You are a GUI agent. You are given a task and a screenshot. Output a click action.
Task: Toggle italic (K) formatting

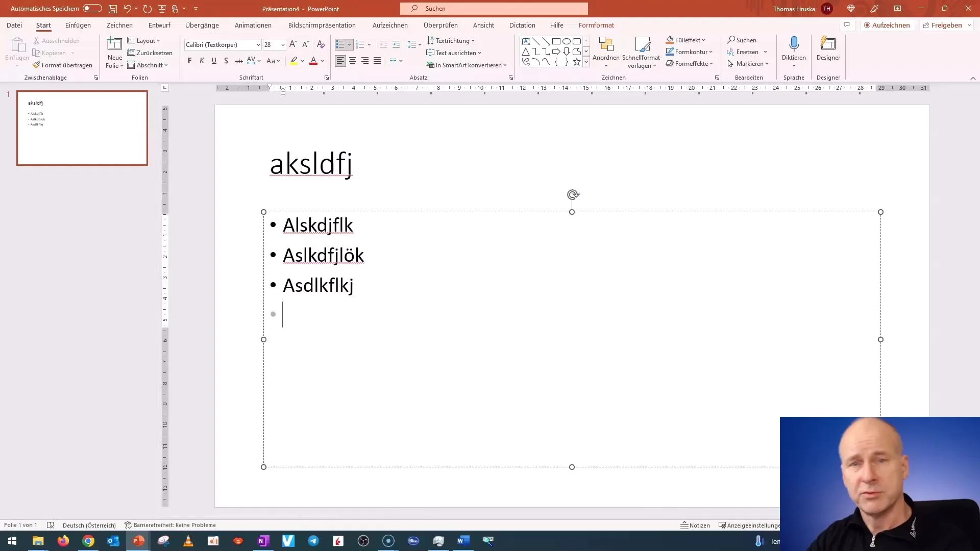(202, 61)
